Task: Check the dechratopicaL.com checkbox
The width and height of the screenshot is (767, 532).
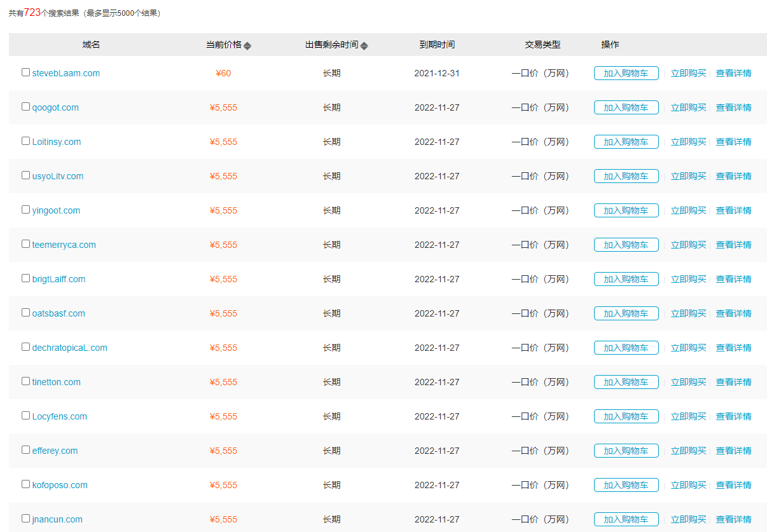Action: point(26,347)
